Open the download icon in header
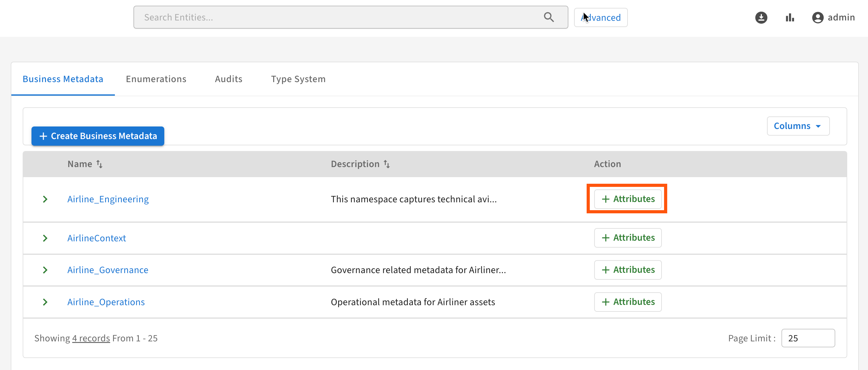The image size is (868, 370). point(761,18)
